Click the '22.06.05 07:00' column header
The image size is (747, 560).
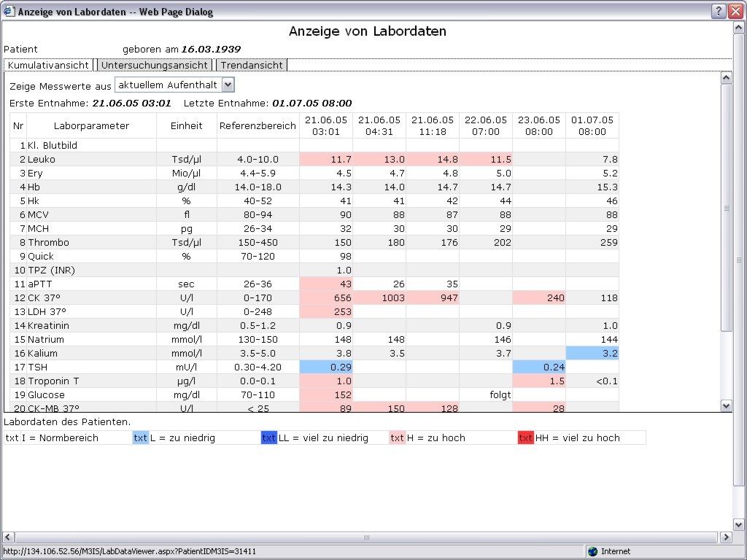tap(486, 125)
